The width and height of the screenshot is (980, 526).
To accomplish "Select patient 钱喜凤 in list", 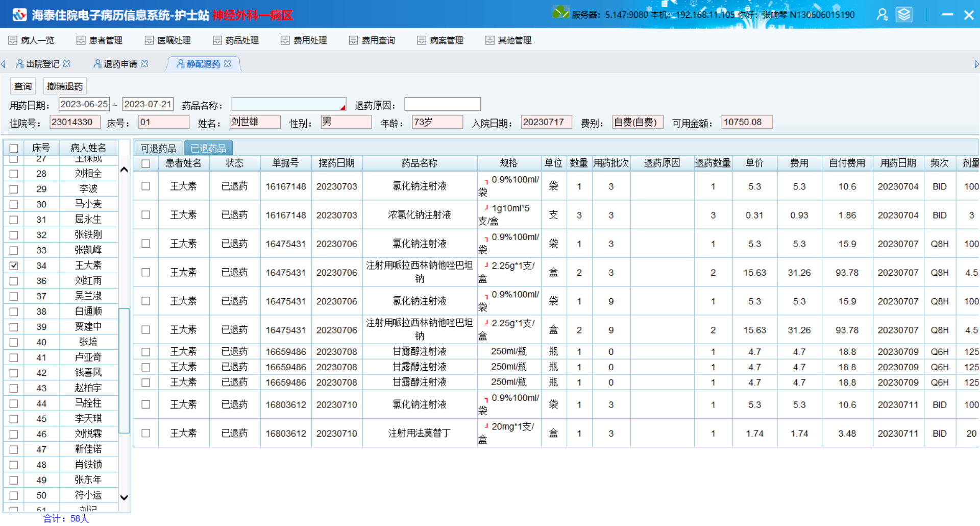I will pos(88,373).
